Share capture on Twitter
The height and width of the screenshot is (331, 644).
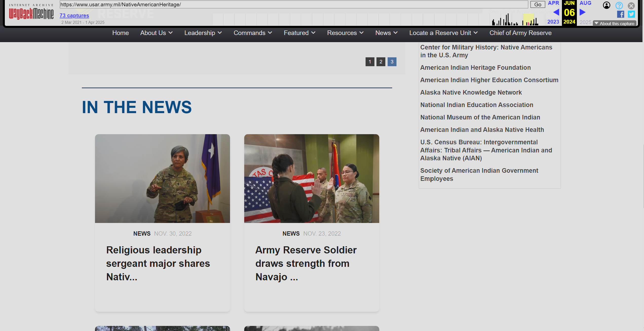[631, 14]
